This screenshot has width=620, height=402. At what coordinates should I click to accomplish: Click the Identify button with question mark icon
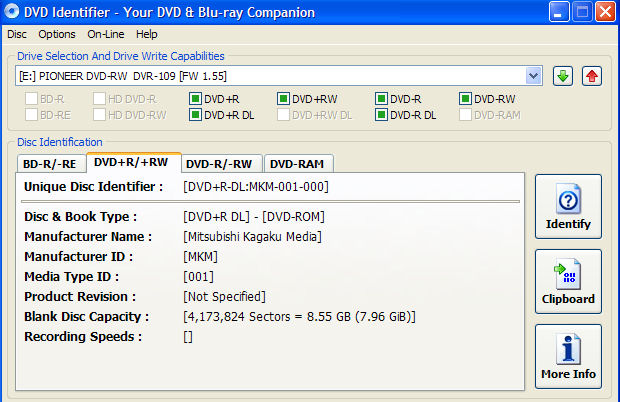point(568,206)
